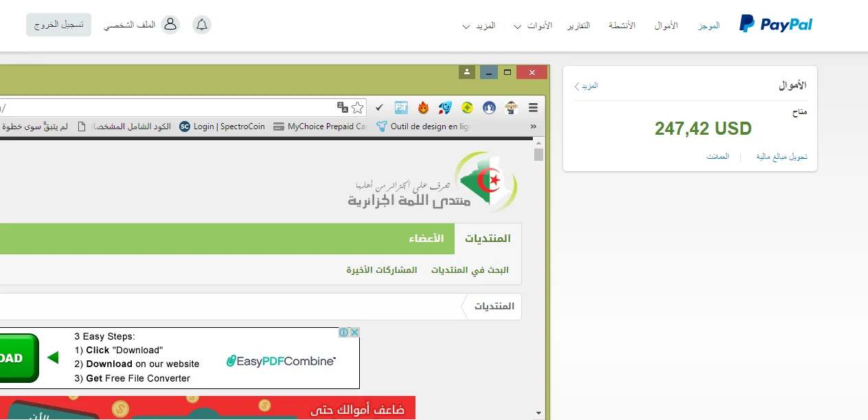Open the Chrome hamburger menu icon

coord(533,107)
